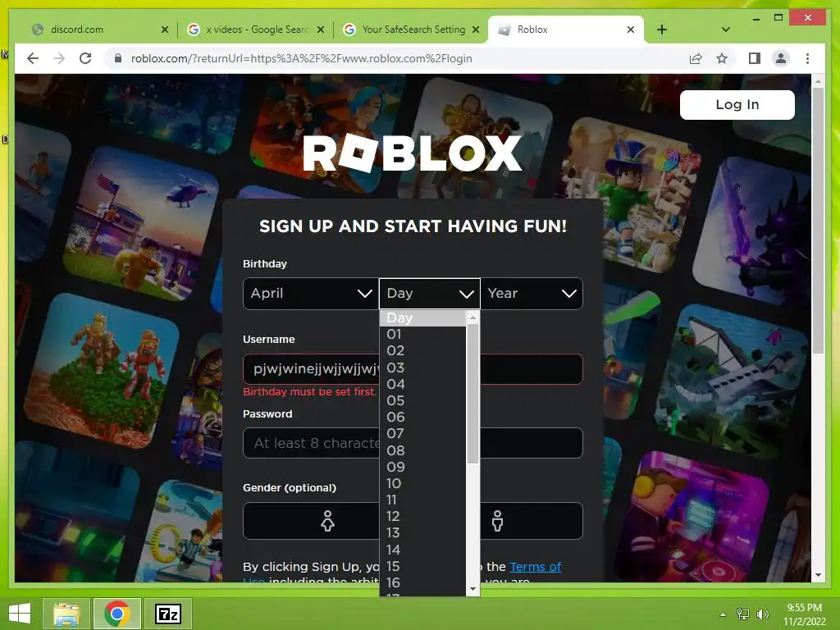Share this page using the share icon
The width and height of the screenshot is (840, 630).
click(x=696, y=58)
